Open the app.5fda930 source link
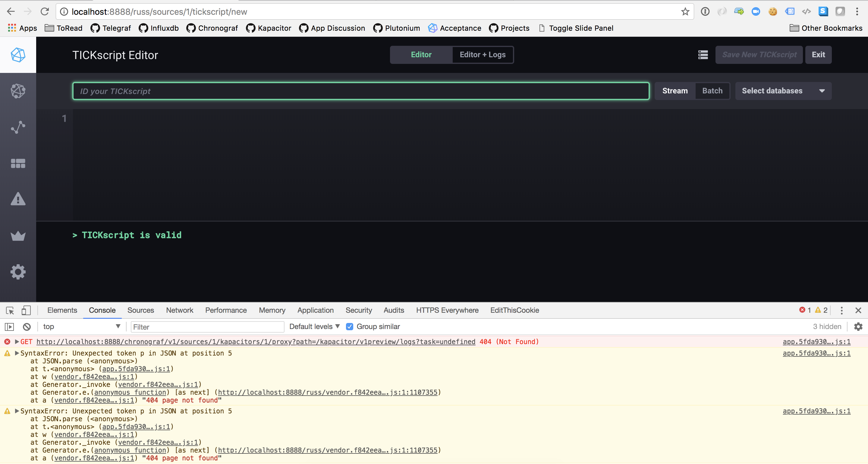This screenshot has height=464, width=868. [x=816, y=342]
